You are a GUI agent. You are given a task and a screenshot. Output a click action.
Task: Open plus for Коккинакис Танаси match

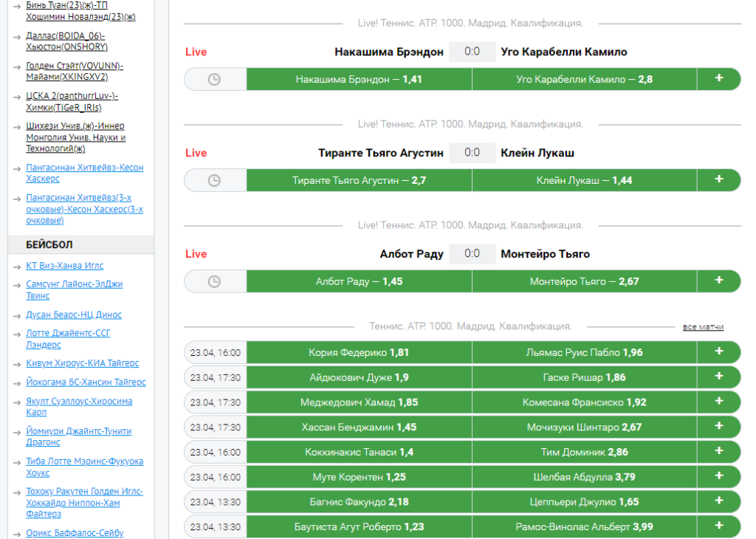click(719, 452)
